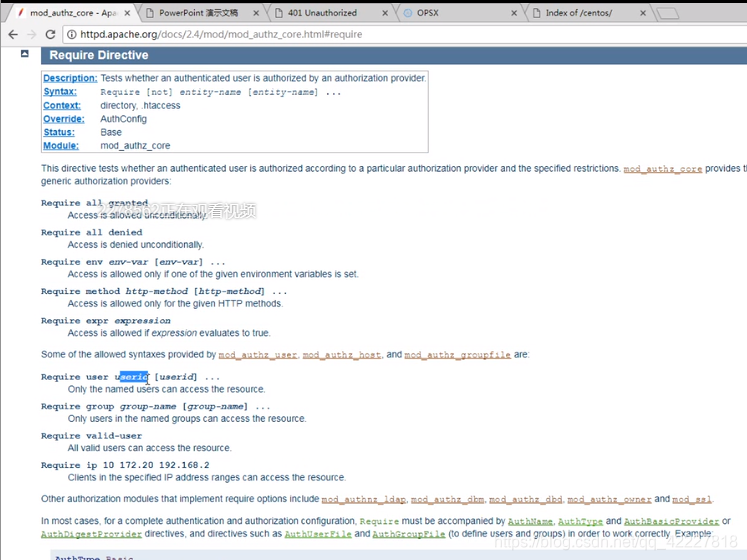This screenshot has height=560, width=747.
Task: Open the mod_authz_host link
Action: coord(342,355)
